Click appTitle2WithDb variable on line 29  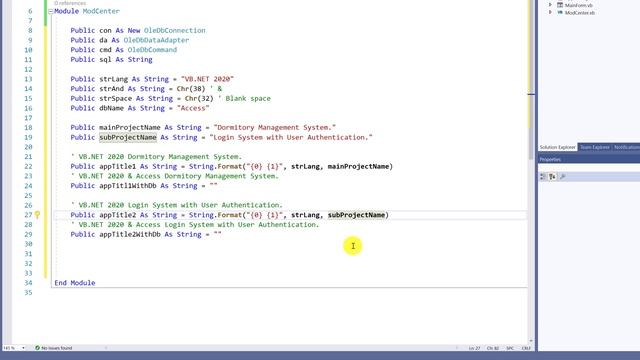click(x=130, y=235)
